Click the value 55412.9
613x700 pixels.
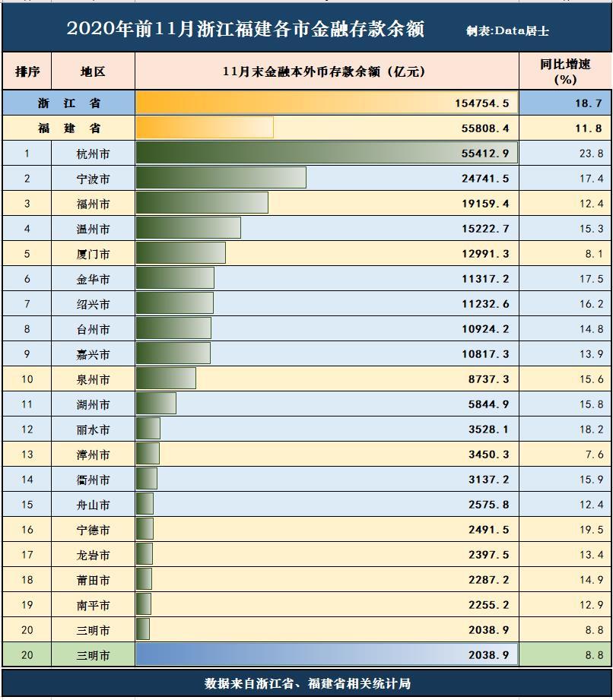(x=485, y=153)
